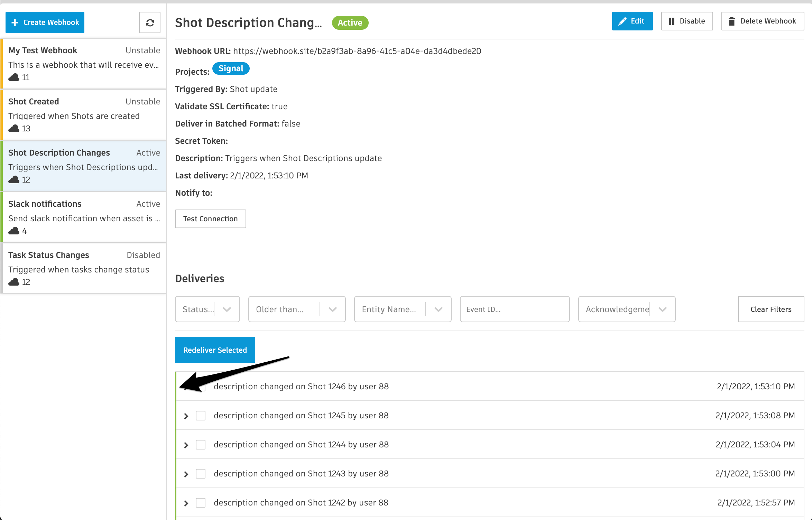
Task: Focus the Event ID input field
Action: pos(514,309)
